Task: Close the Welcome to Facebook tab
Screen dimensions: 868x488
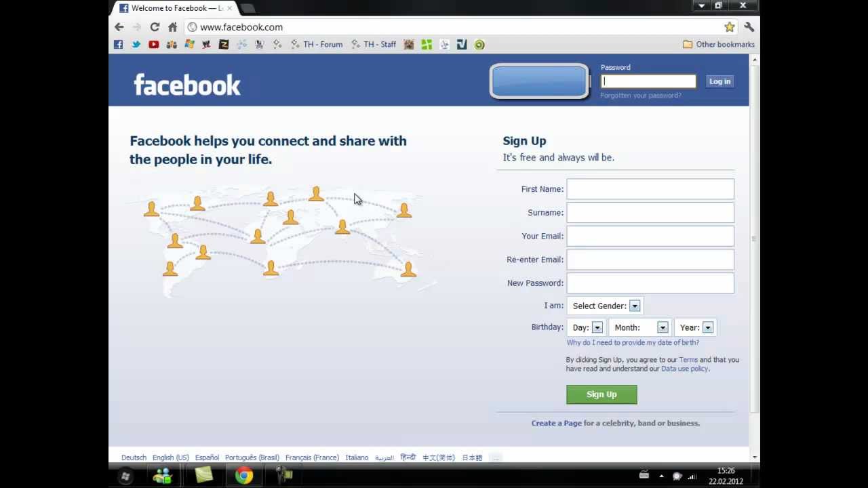Action: 229,8
